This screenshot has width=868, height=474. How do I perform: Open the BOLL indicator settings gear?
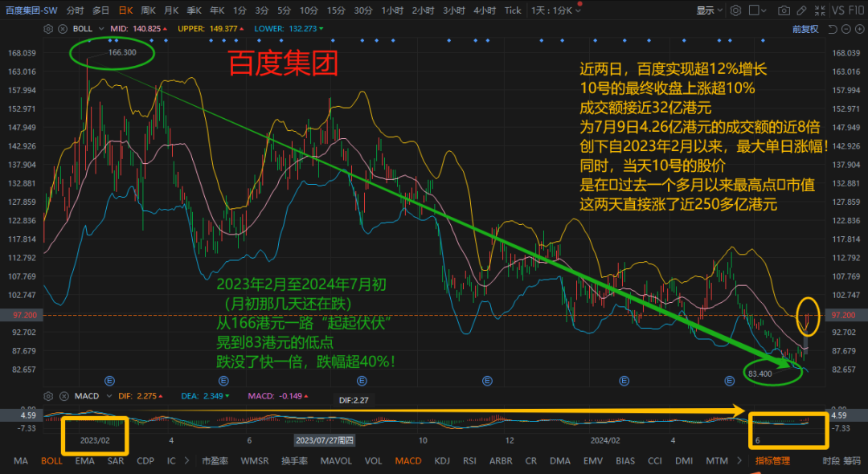pos(48,28)
